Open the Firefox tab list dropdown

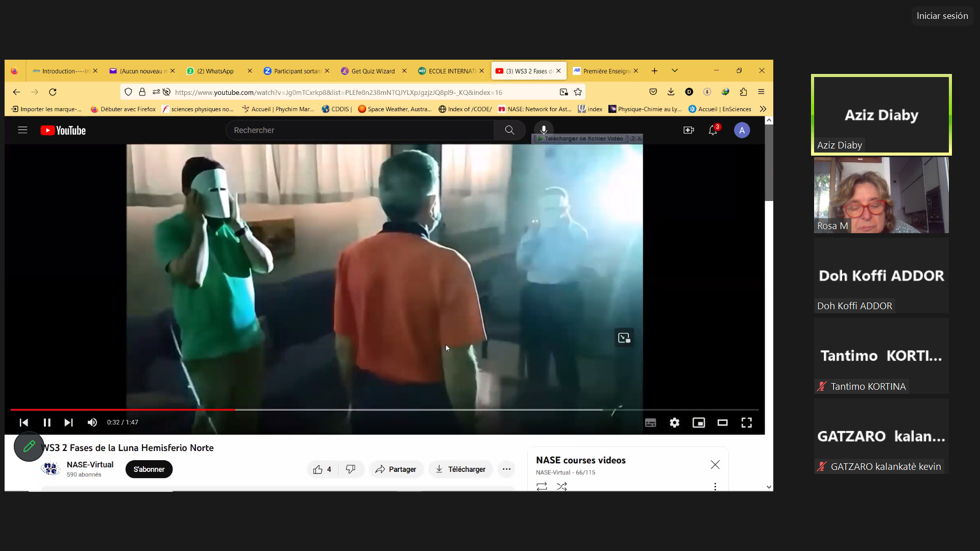(x=675, y=71)
